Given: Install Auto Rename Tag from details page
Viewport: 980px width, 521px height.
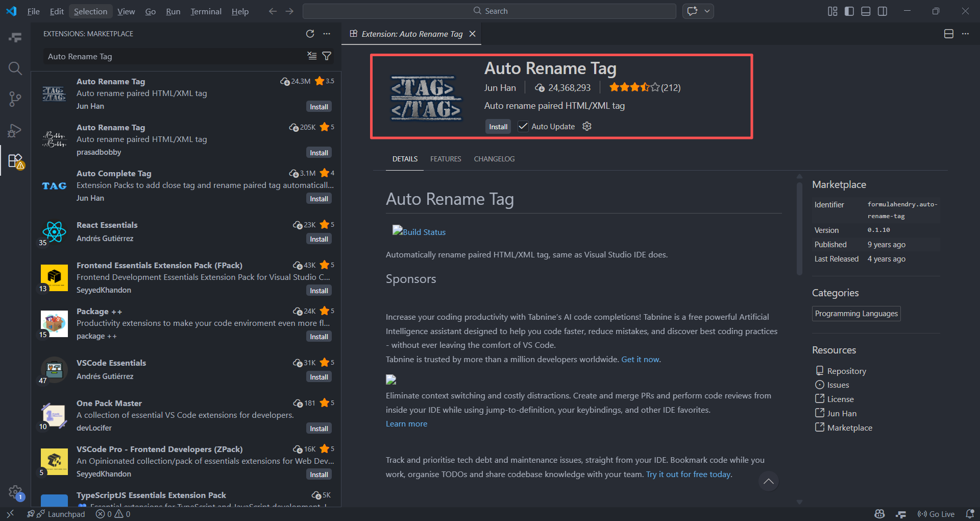Looking at the screenshot, I should tap(498, 127).
